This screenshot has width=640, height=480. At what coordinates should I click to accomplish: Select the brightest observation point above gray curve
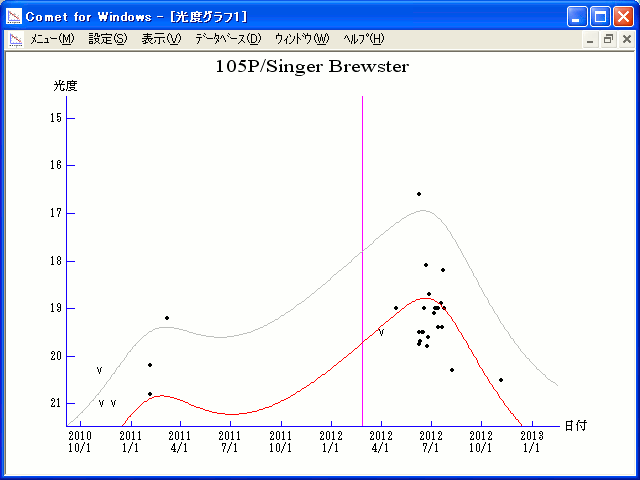419,194
